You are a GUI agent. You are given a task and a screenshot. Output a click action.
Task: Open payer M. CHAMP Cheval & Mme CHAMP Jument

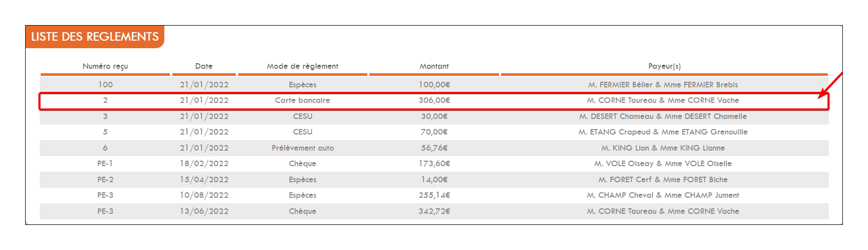(663, 195)
